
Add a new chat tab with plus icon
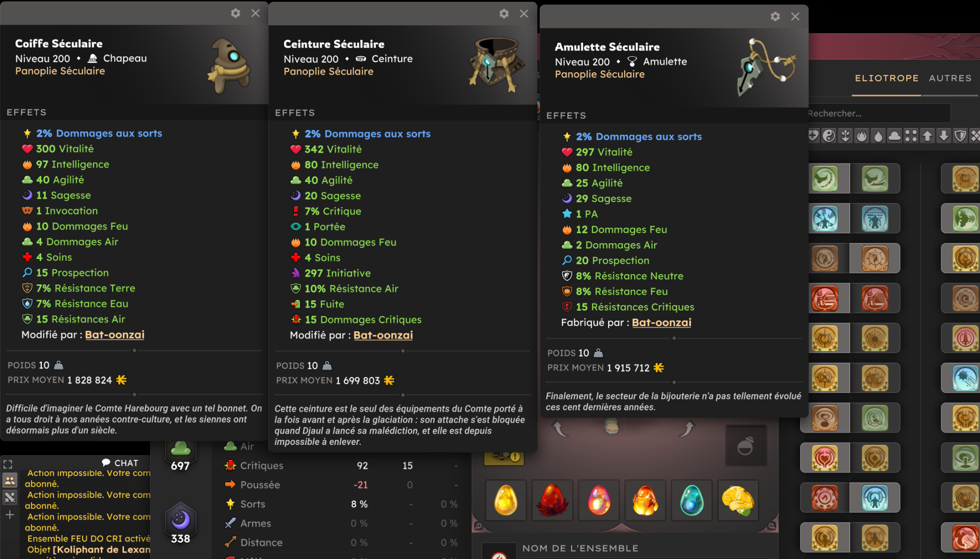[x=10, y=515]
